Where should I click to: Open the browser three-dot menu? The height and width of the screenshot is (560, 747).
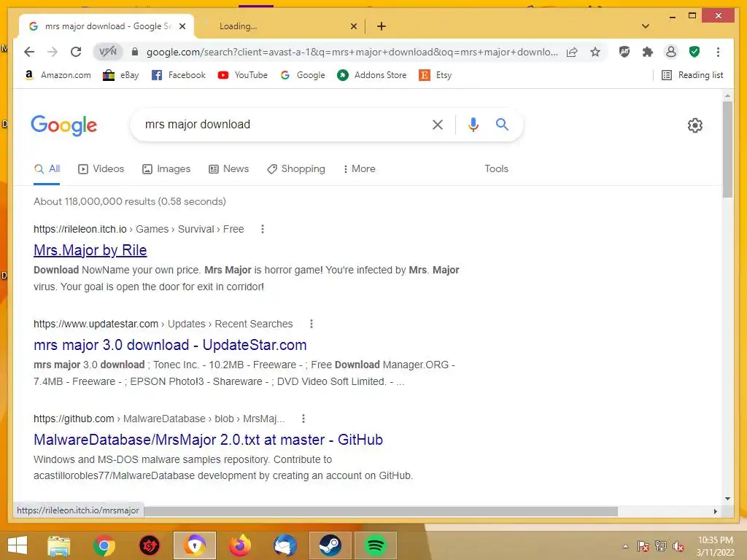[x=718, y=52]
